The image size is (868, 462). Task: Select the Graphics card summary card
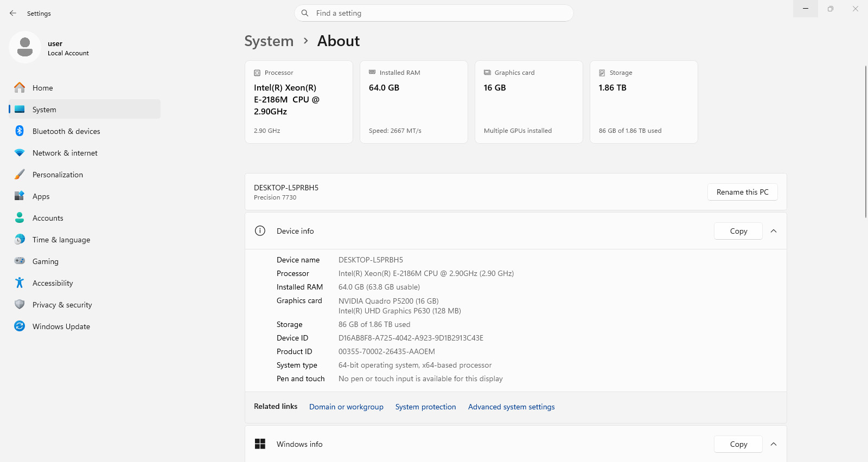point(529,102)
